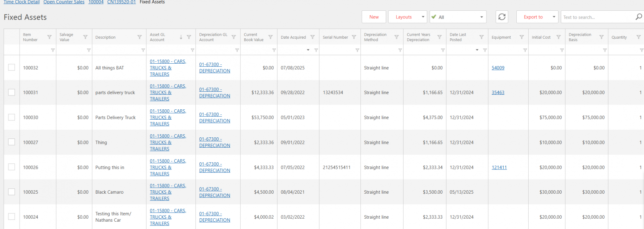644x229 pixels.
Task: Click the New button
Action: tap(374, 17)
